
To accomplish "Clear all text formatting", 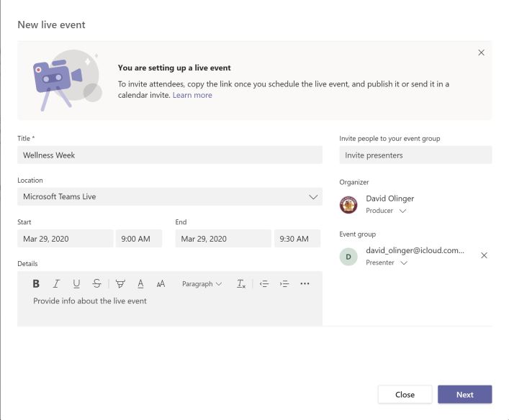I will click(x=241, y=284).
